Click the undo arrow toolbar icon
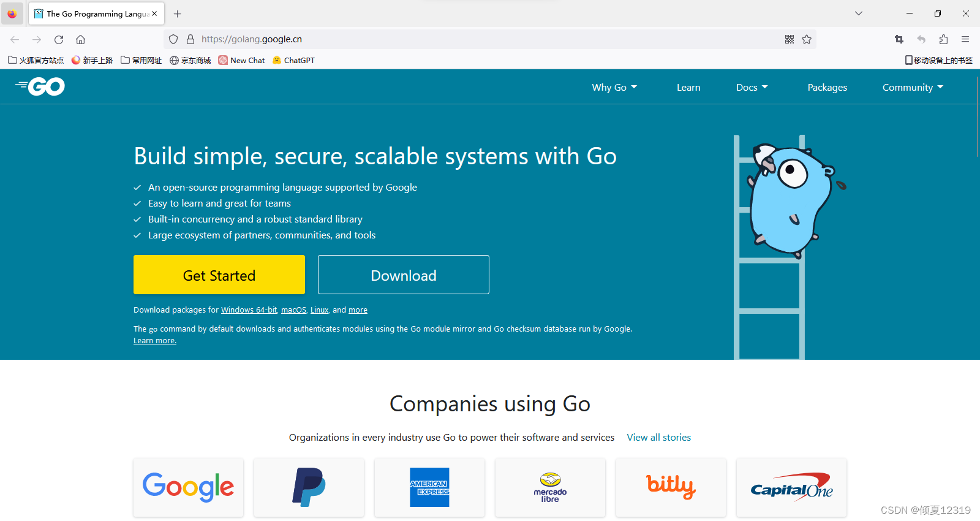This screenshot has height=521, width=980. click(x=921, y=39)
